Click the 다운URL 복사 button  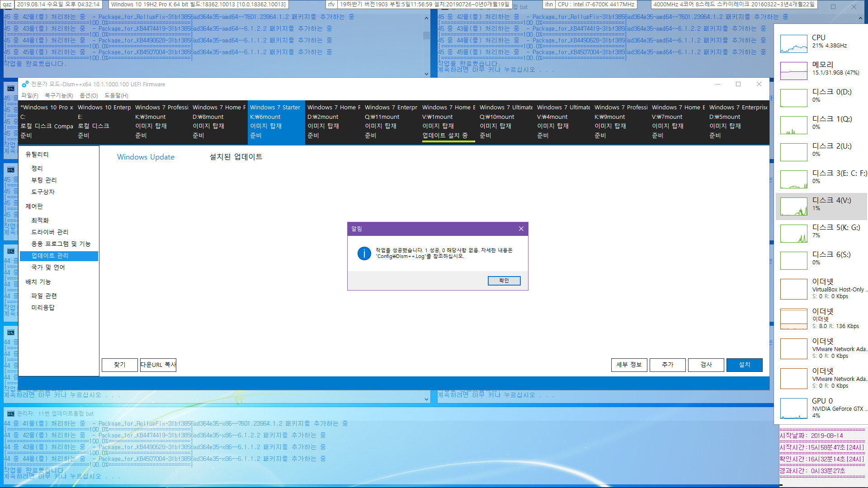(x=158, y=365)
